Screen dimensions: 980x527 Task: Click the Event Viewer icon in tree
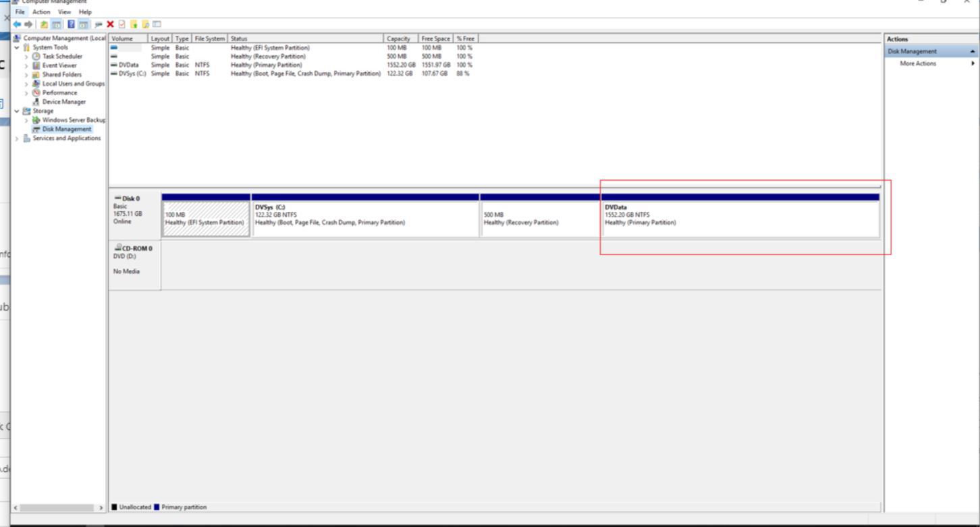36,65
